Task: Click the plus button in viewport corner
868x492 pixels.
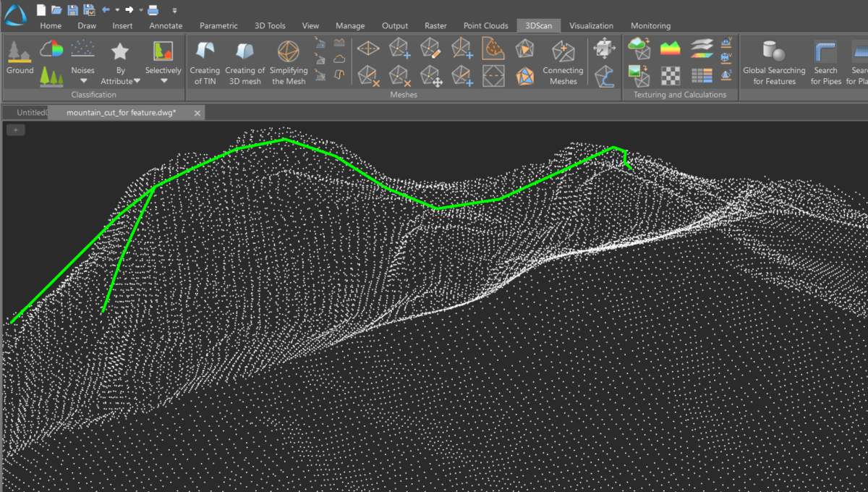Action: [x=15, y=130]
